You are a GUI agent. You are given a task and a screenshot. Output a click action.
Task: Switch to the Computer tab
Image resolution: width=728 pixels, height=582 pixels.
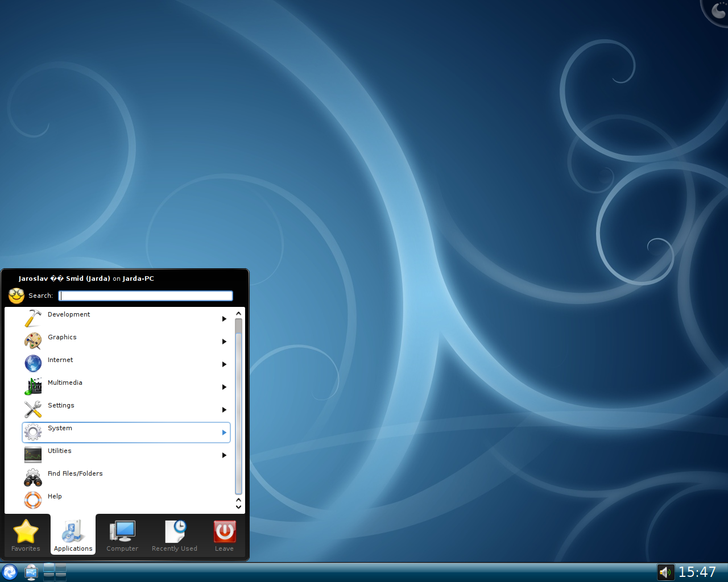pyautogui.click(x=122, y=535)
